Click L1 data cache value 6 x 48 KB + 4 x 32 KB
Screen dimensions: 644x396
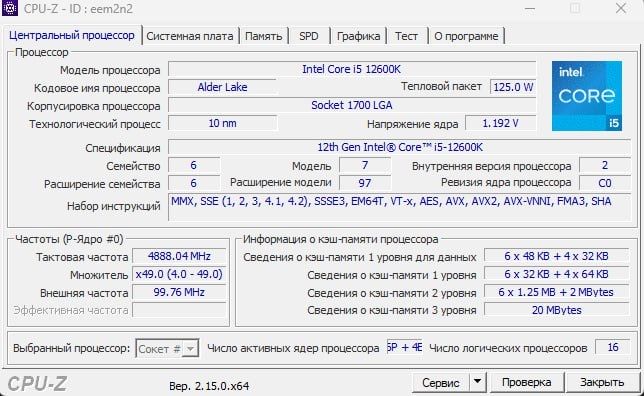(x=556, y=256)
